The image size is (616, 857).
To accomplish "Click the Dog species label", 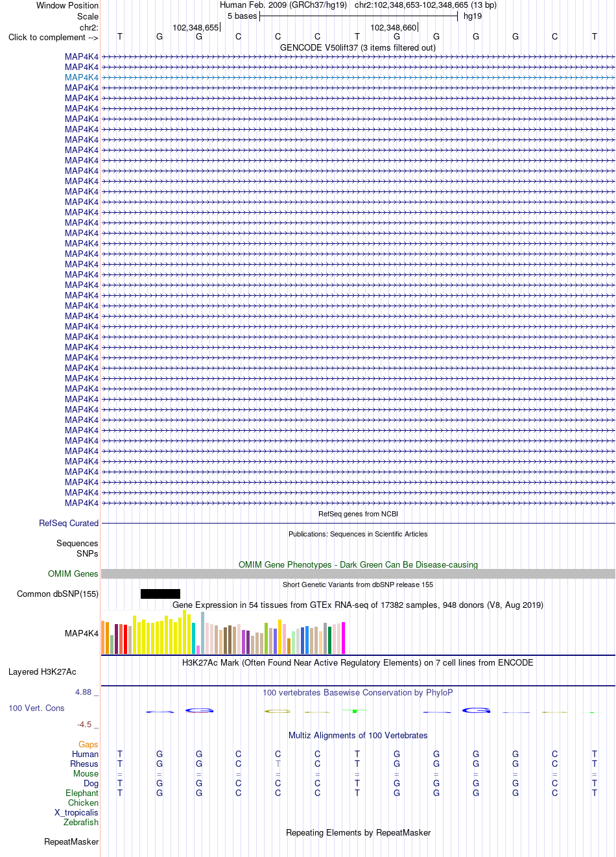I will click(x=91, y=783).
